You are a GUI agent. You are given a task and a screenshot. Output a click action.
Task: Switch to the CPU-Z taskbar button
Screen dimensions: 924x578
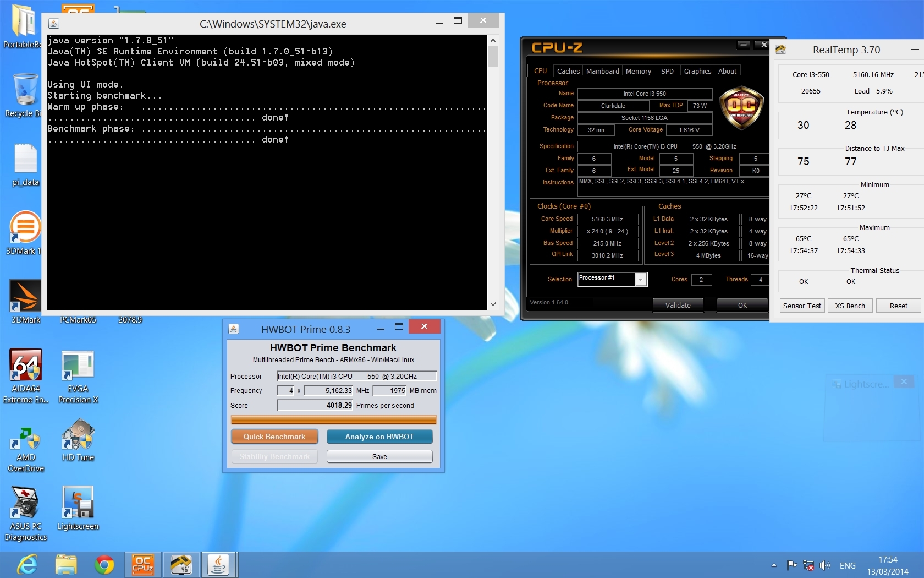(143, 565)
